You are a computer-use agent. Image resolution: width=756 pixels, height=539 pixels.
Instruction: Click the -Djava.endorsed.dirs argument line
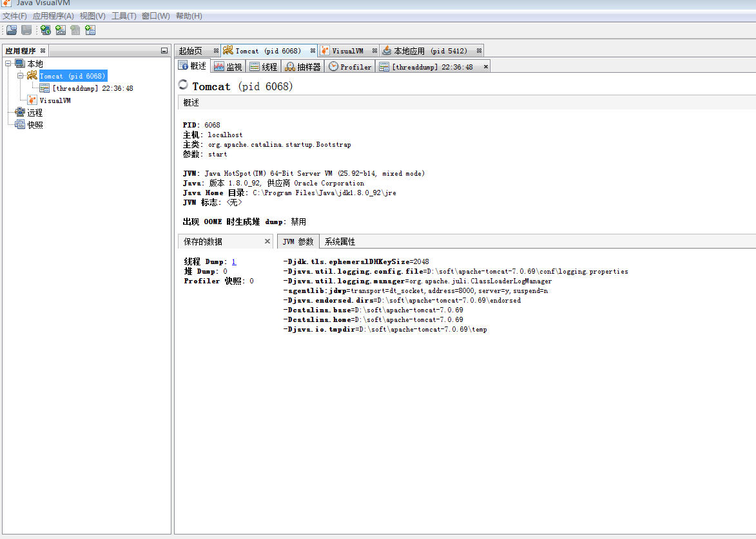point(402,300)
